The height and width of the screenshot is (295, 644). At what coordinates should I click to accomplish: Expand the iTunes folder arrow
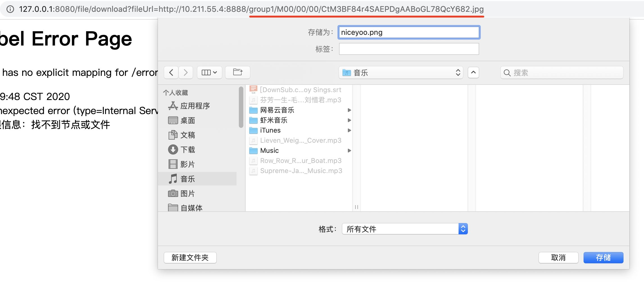[349, 130]
